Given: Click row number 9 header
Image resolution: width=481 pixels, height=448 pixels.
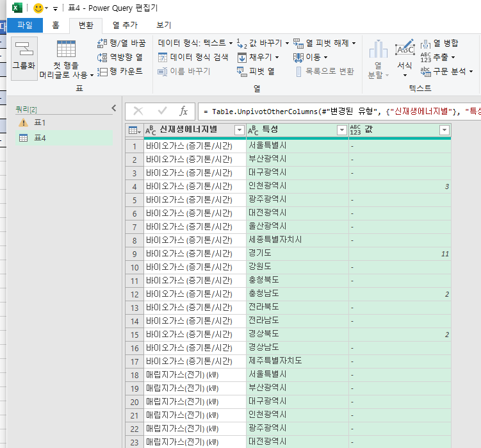Looking at the screenshot, I should [x=135, y=254].
